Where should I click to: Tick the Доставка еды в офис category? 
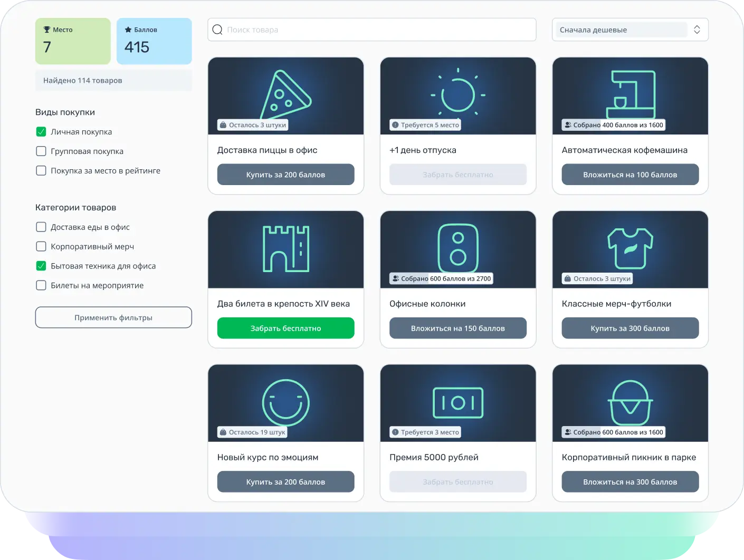tap(41, 227)
